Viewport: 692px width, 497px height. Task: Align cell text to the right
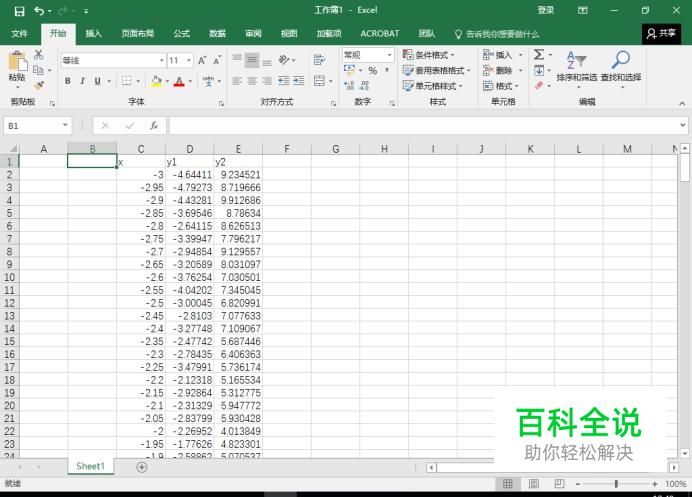click(267, 81)
